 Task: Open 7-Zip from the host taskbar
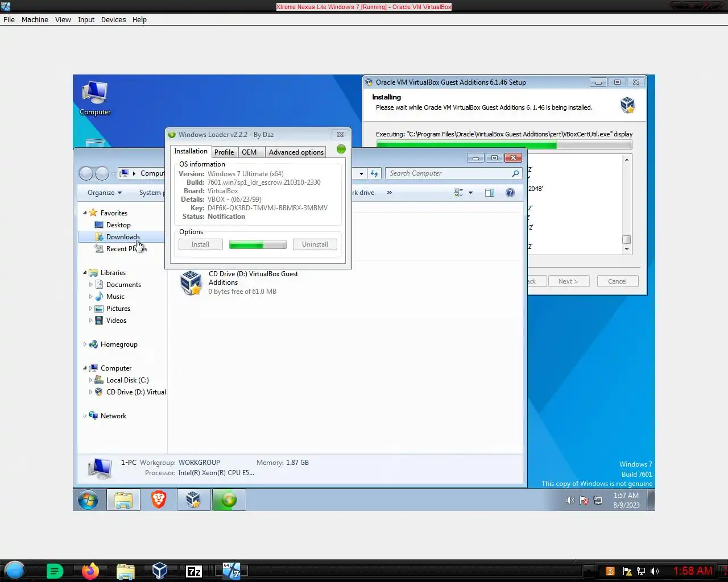tap(195, 571)
